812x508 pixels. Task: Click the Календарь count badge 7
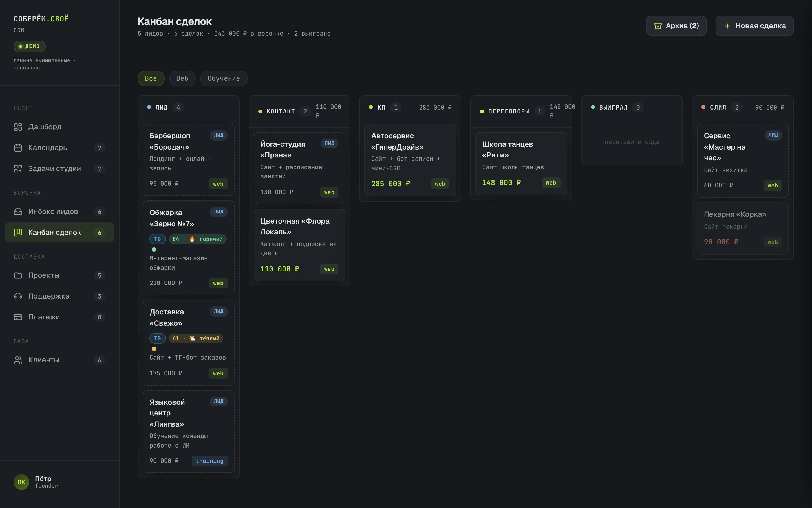(x=99, y=148)
